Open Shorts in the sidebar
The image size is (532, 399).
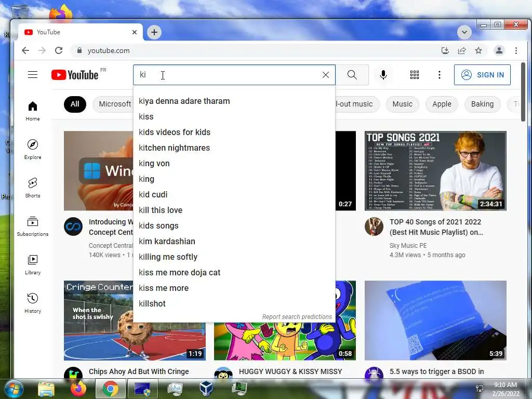[x=33, y=188]
